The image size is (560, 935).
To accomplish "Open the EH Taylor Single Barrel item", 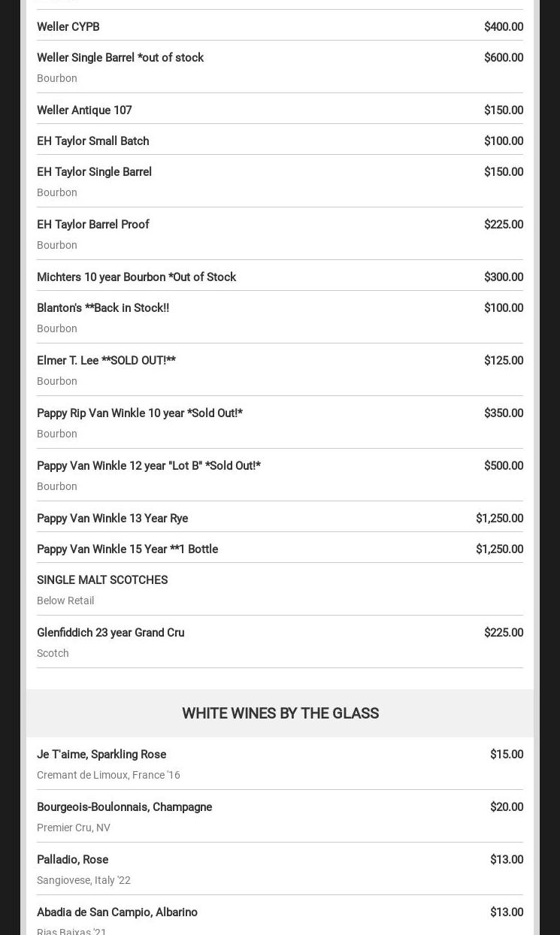I will point(95,172).
